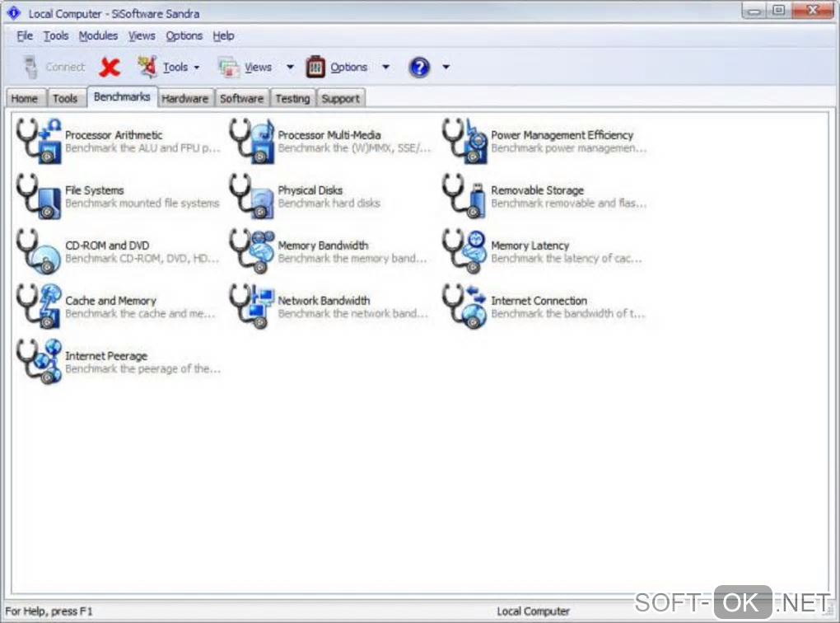Screen dimensions: 840x623
Task: Switch to the Software tab
Action: click(241, 99)
